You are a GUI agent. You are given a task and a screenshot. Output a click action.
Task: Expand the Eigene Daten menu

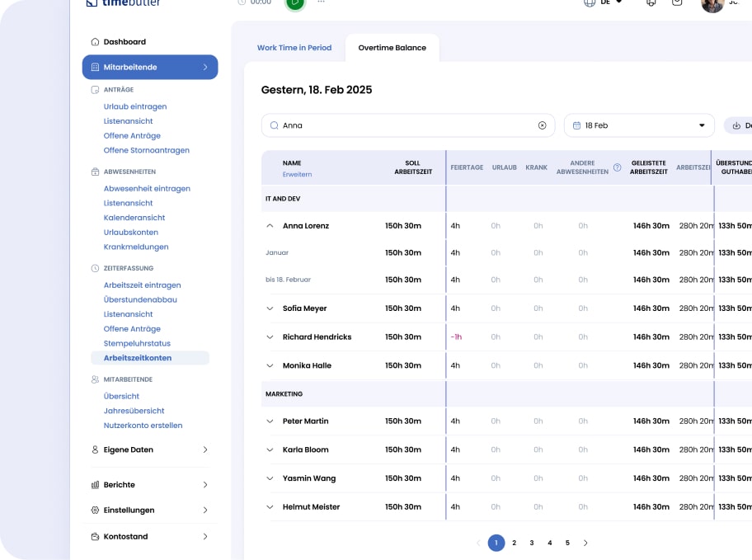click(x=205, y=449)
